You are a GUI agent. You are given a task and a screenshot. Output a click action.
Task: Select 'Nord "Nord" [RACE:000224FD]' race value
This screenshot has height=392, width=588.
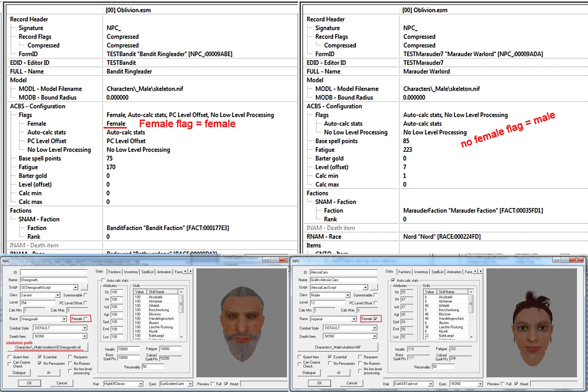click(442, 237)
